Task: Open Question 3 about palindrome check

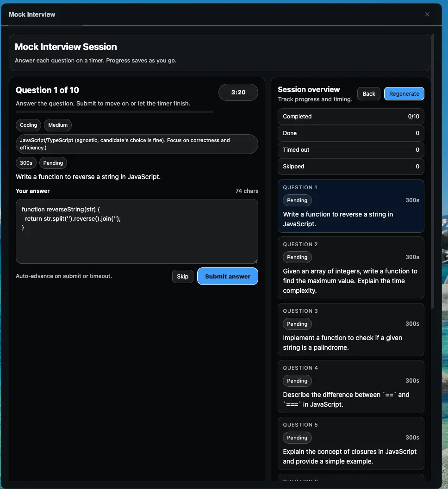Action: pos(350,329)
